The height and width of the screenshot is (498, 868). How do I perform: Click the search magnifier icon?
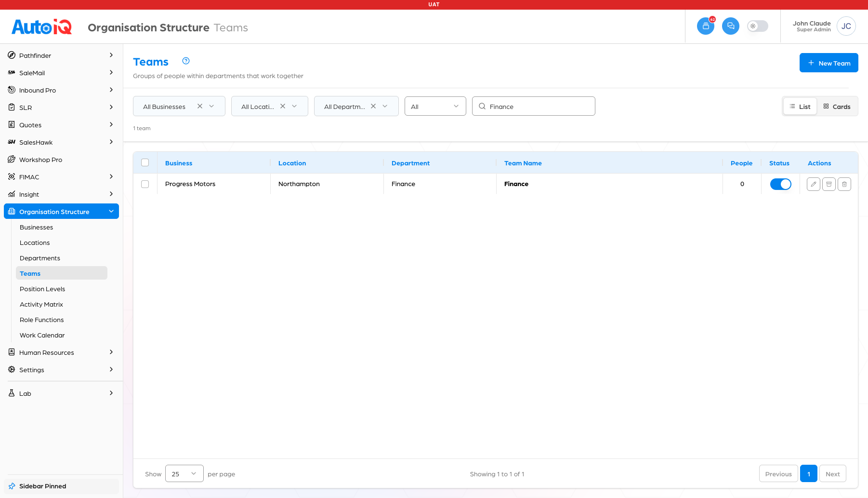point(482,106)
